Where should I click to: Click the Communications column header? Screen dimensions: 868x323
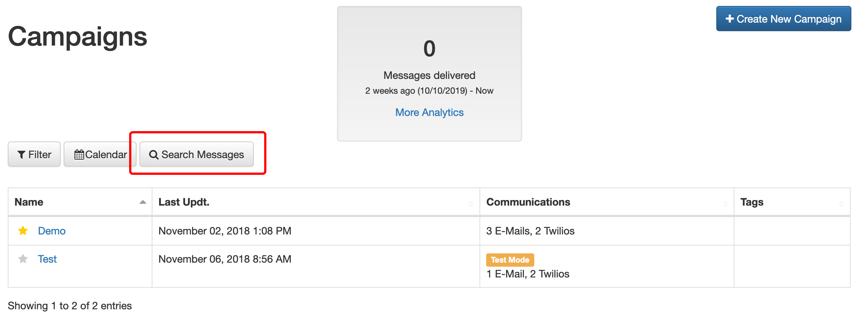(528, 202)
